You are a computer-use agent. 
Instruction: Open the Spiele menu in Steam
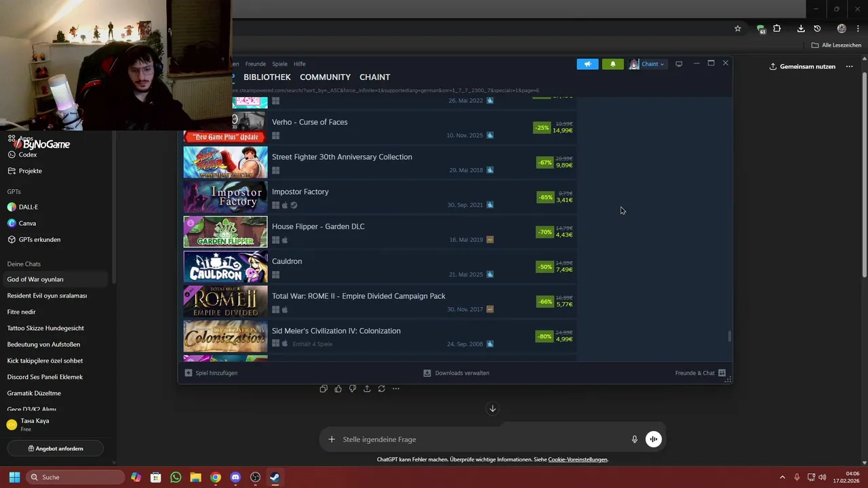click(x=279, y=64)
